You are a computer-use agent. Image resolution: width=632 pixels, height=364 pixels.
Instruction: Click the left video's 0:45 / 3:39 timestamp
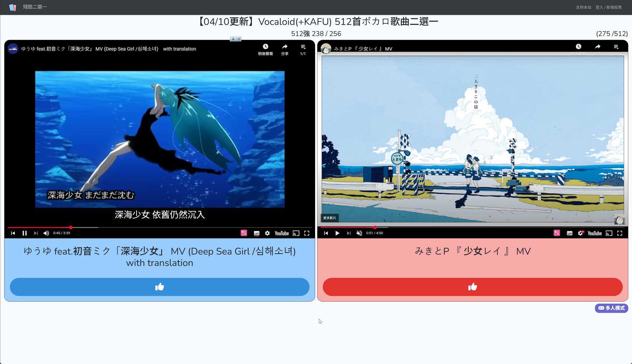click(62, 233)
